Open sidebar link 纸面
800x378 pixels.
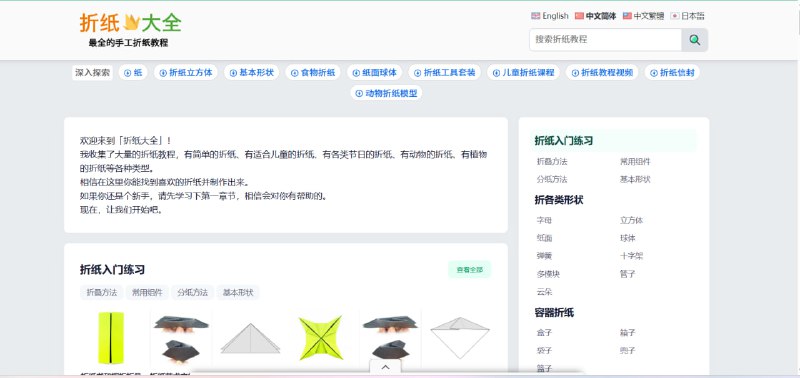coord(544,238)
